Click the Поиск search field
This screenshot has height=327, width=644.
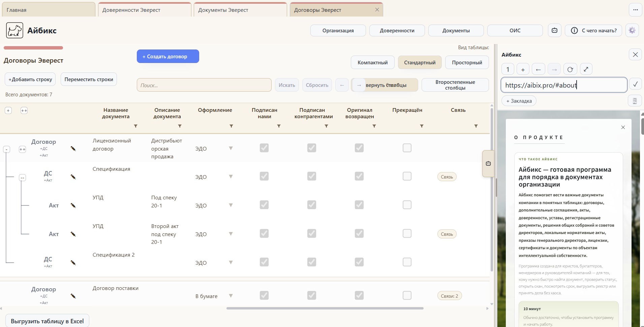[204, 85]
